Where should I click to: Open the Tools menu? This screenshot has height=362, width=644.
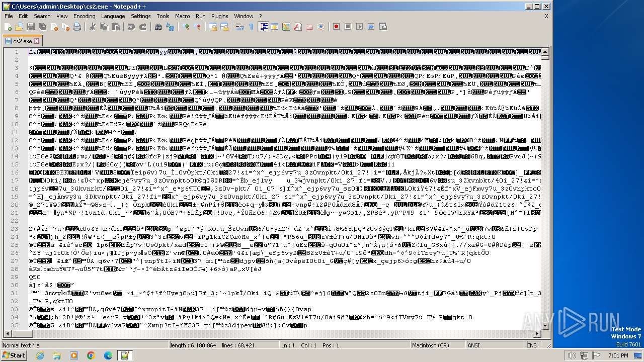163,16
